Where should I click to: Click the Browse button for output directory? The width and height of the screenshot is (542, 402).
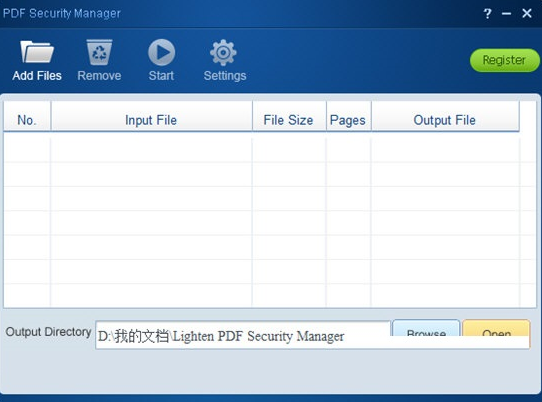tap(426, 328)
